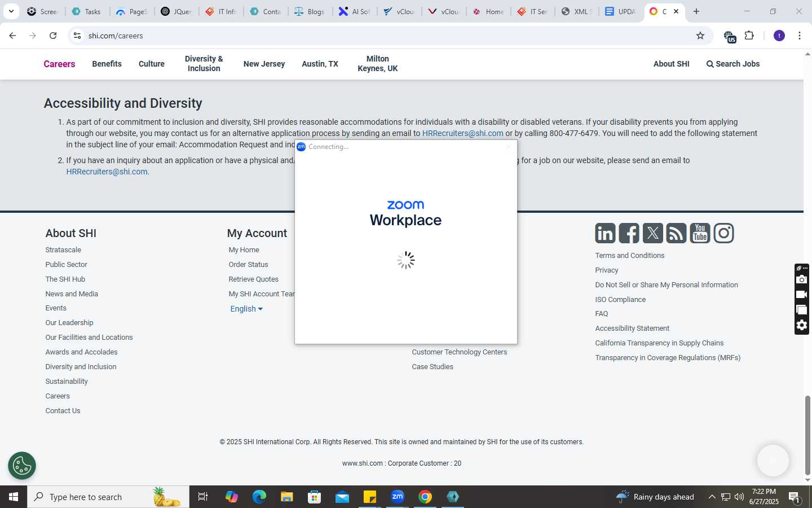The image size is (812, 508).
Task: Open Microsoft Edge from taskbar
Action: [259, 497]
